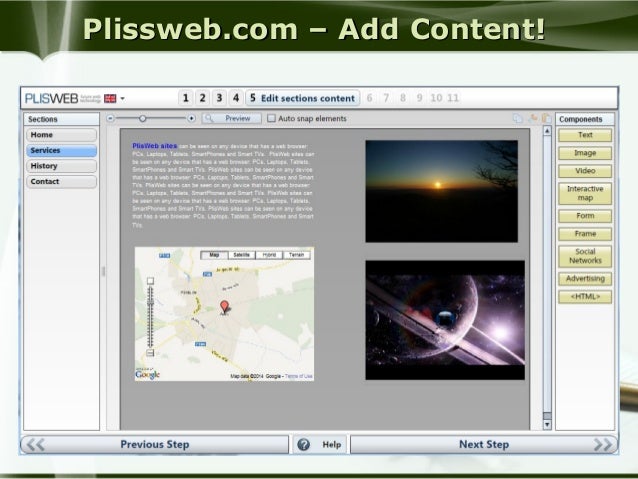The image size is (638, 479).
Task: Select the sunset image on canvas
Action: (x=441, y=191)
